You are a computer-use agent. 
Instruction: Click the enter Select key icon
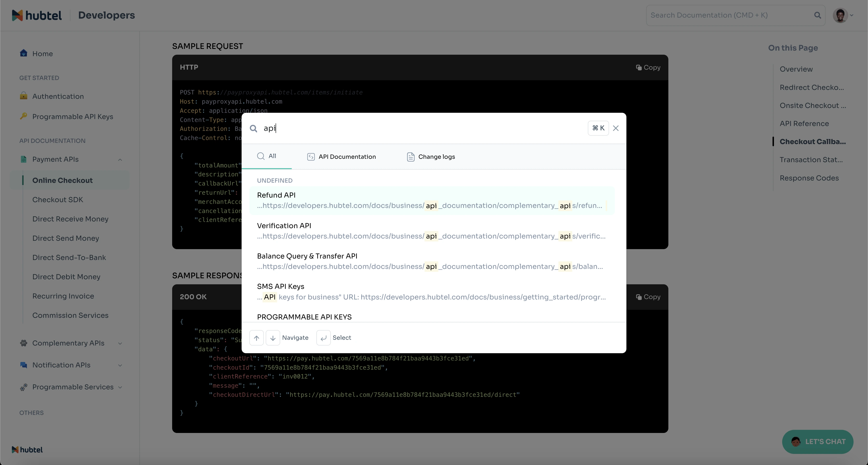tap(324, 338)
